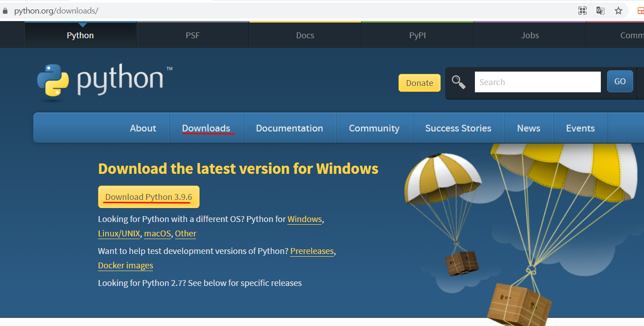This screenshot has height=326, width=644.
Task: Click the python.org/downloads/ address bar URL
Action: coord(56,10)
